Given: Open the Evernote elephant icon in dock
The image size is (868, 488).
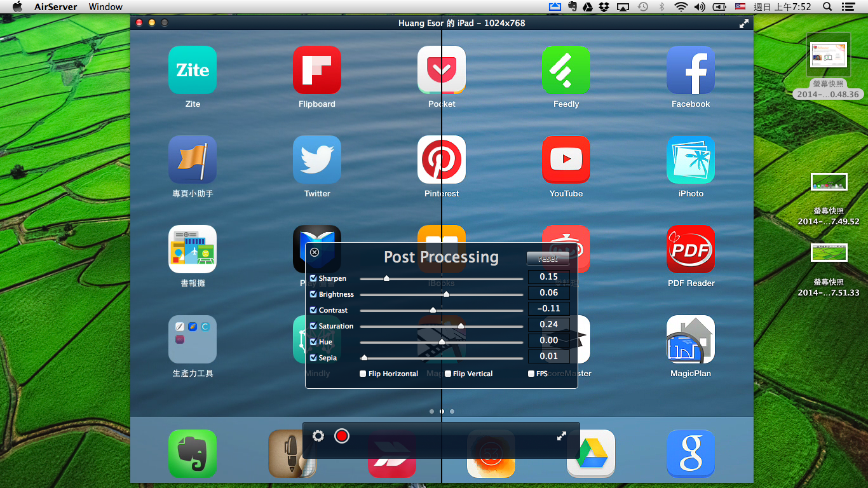Looking at the screenshot, I should coord(193,454).
